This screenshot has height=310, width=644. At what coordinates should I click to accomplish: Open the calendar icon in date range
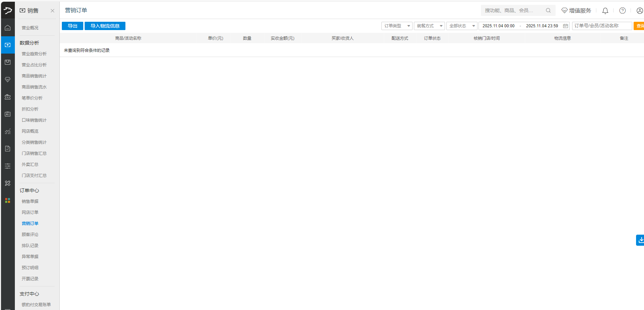click(565, 26)
